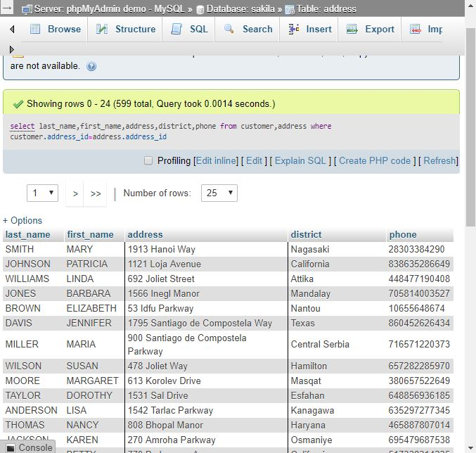The image size is (476, 453).
Task: Click Server: phpMyAdmin demo breadcrumb
Action: coord(109,9)
